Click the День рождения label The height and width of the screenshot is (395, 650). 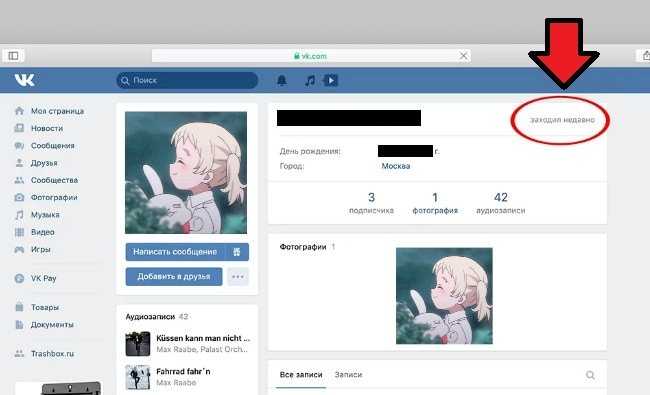[x=310, y=151]
